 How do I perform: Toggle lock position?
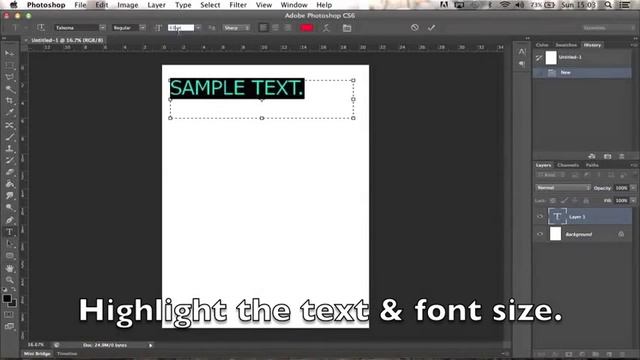[x=575, y=200]
